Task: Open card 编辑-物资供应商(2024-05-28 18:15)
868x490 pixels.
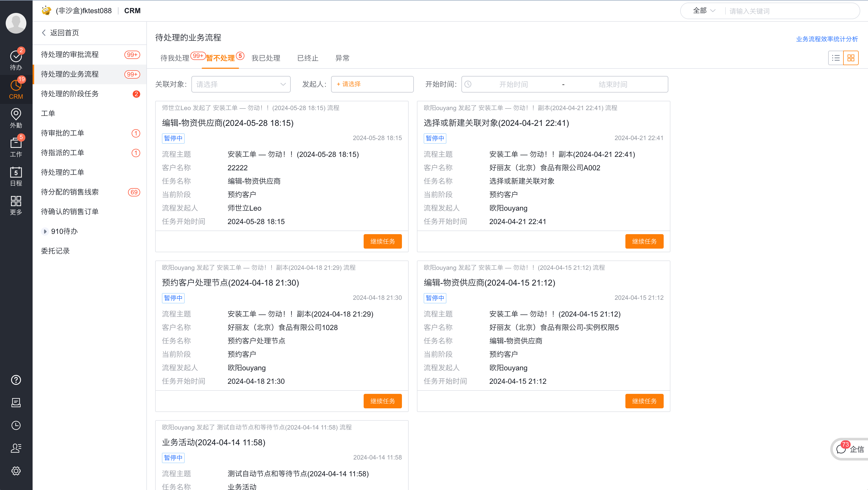Action: (x=227, y=123)
